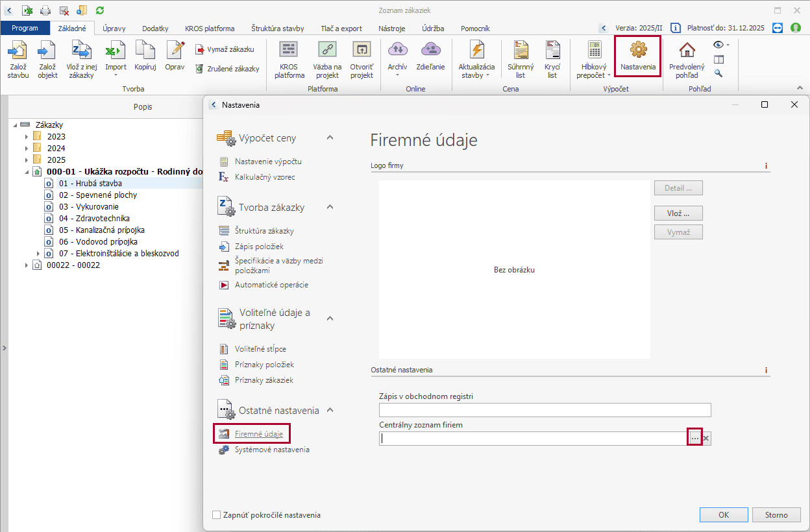
Task: Expand 07 - Elektroinštalácie a bleskozvod node
Action: [x=38, y=254]
